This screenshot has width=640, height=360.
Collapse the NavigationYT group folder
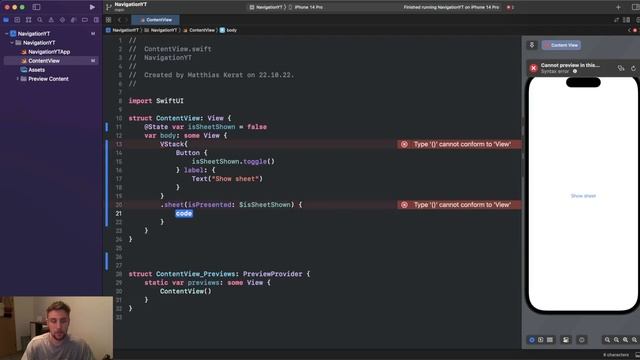pos(12,42)
